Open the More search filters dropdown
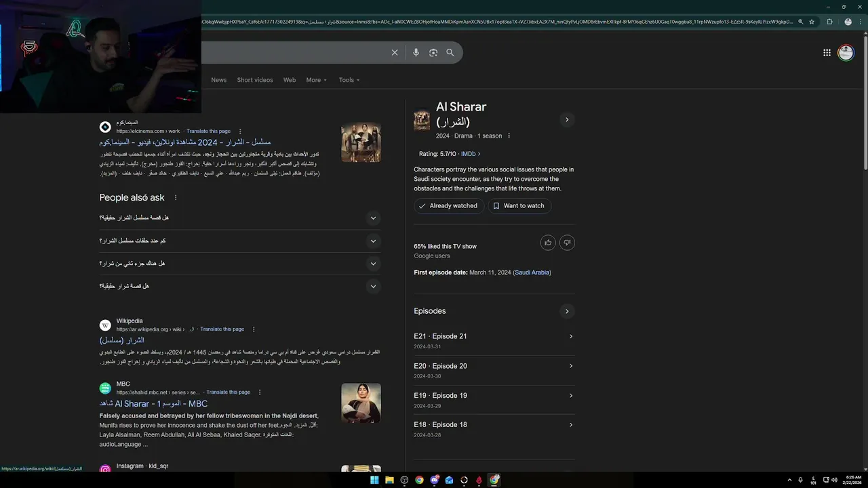Viewport: 868px width, 488px height. [316, 80]
